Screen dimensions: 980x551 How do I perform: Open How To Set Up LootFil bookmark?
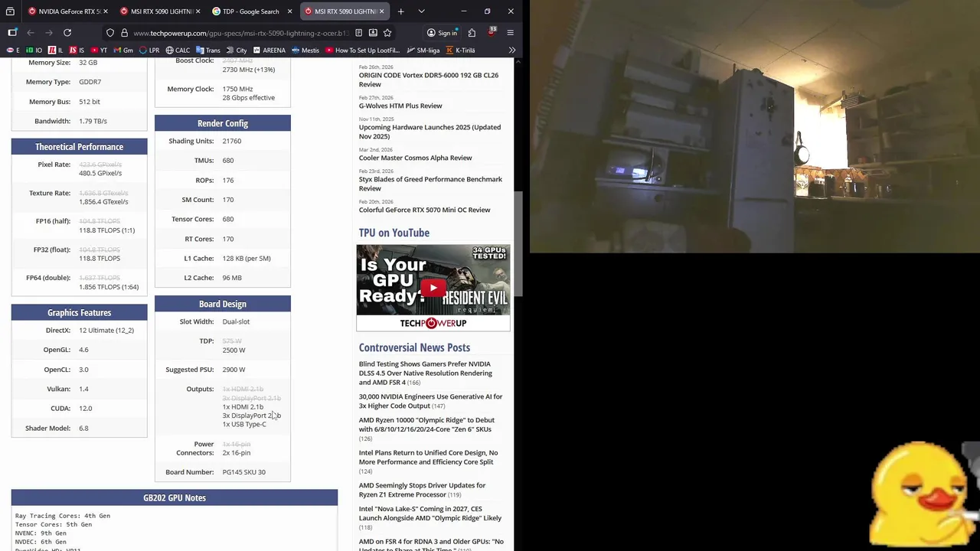(363, 51)
